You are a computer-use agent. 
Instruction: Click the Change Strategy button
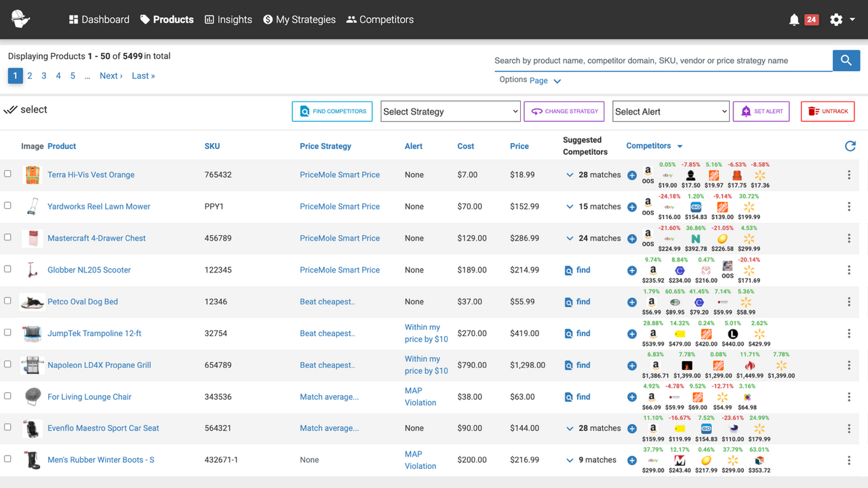pos(564,111)
